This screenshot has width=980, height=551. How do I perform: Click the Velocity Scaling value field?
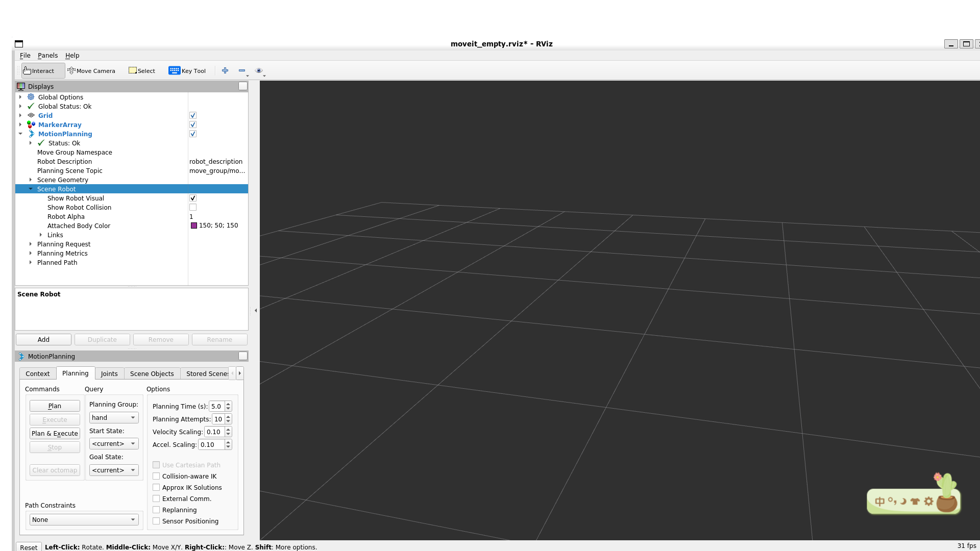(214, 432)
